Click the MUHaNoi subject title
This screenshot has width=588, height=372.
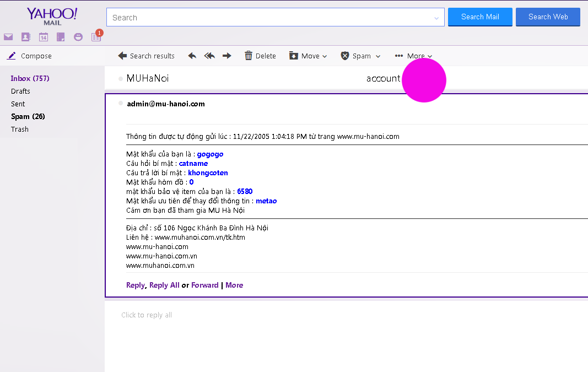pos(148,78)
